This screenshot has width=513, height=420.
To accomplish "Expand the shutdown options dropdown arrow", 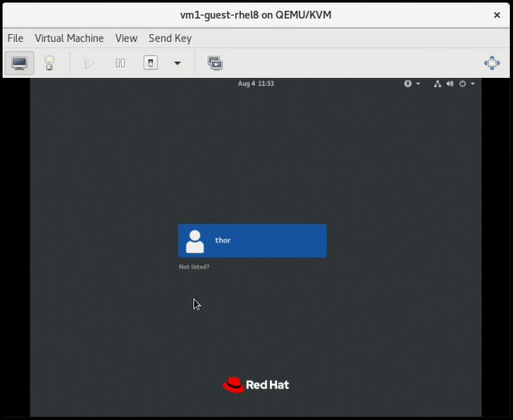I will point(177,63).
